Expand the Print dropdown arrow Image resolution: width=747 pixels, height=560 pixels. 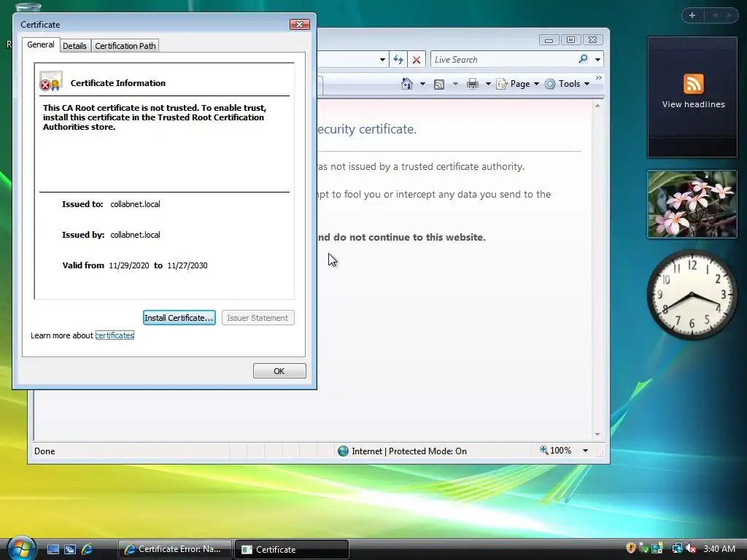tap(488, 84)
